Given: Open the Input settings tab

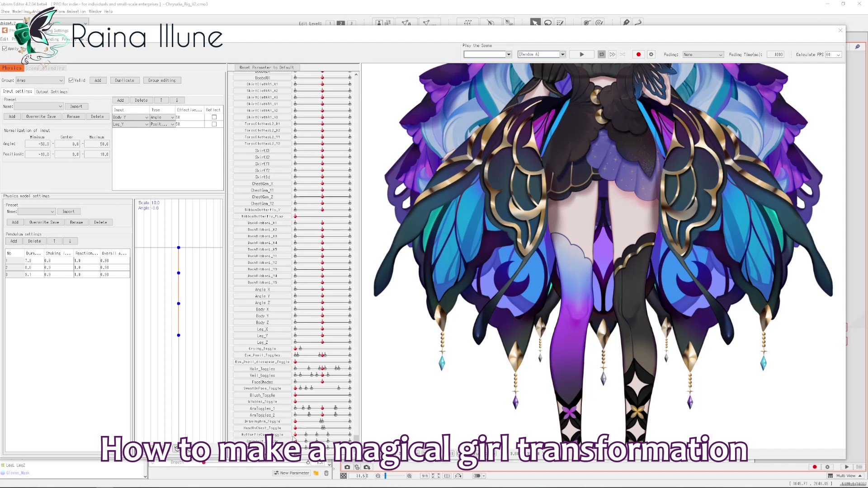Looking at the screenshot, I should click(x=18, y=91).
